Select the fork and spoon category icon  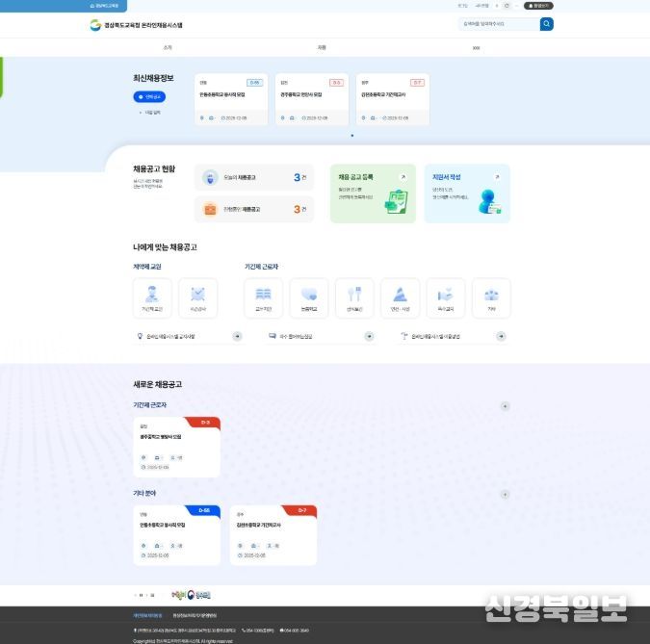pyautogui.click(x=354, y=297)
